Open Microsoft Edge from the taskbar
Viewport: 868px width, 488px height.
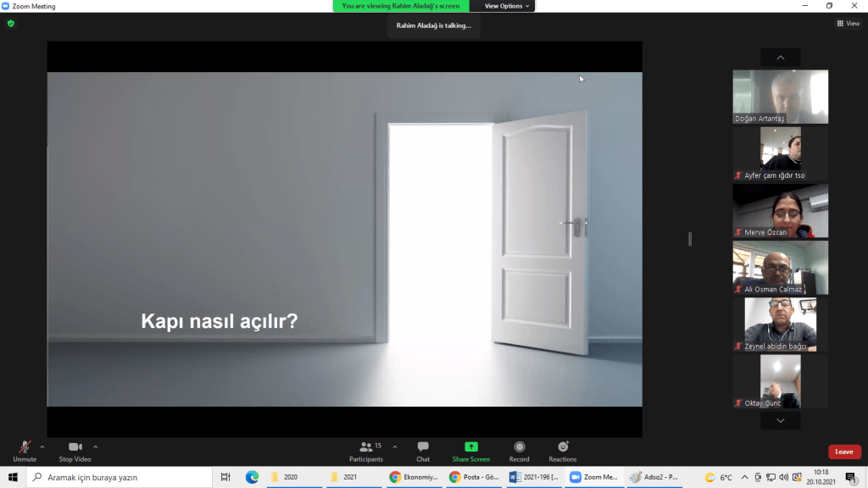(252, 477)
